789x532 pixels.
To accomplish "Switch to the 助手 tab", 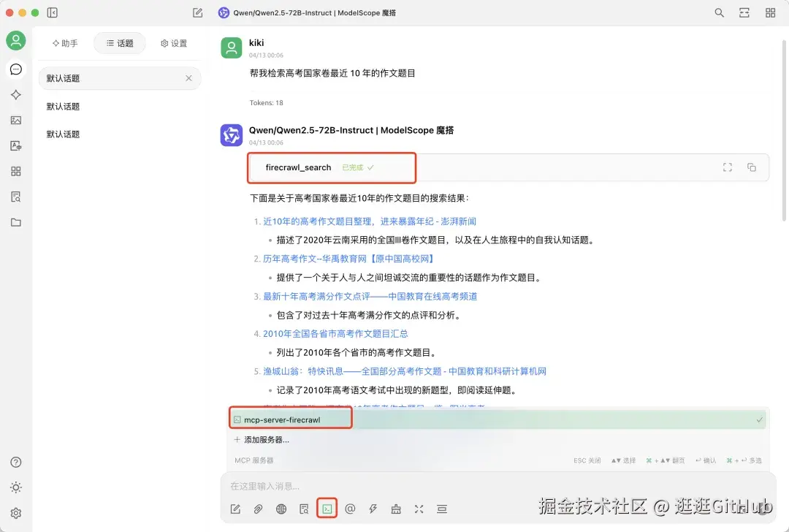I will click(x=65, y=43).
